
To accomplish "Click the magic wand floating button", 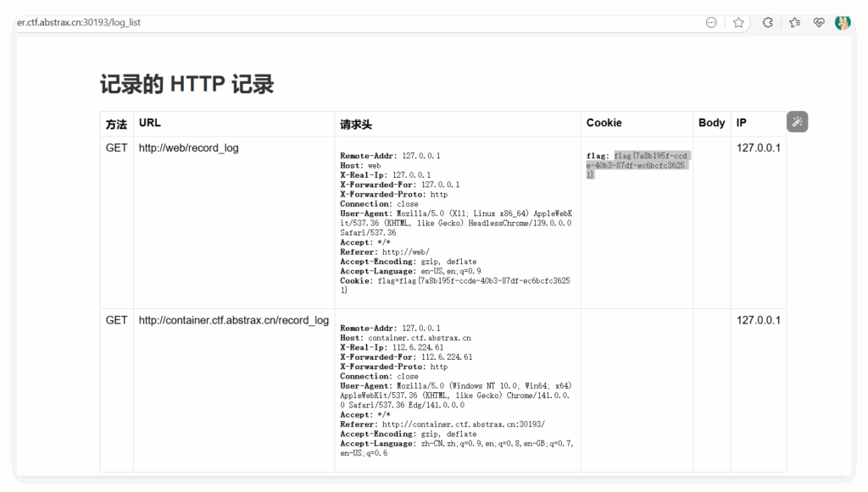I will 797,122.
